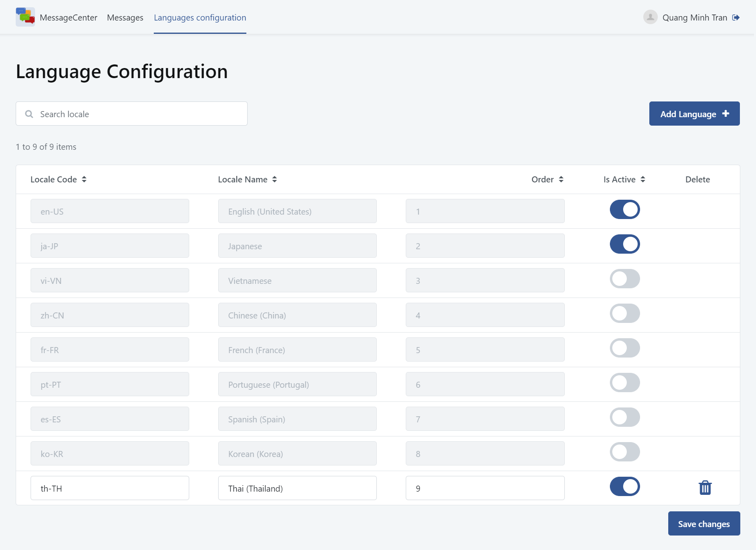Viewport: 756px width, 550px height.
Task: Delete the th-TH language via trash icon
Action: tap(705, 488)
